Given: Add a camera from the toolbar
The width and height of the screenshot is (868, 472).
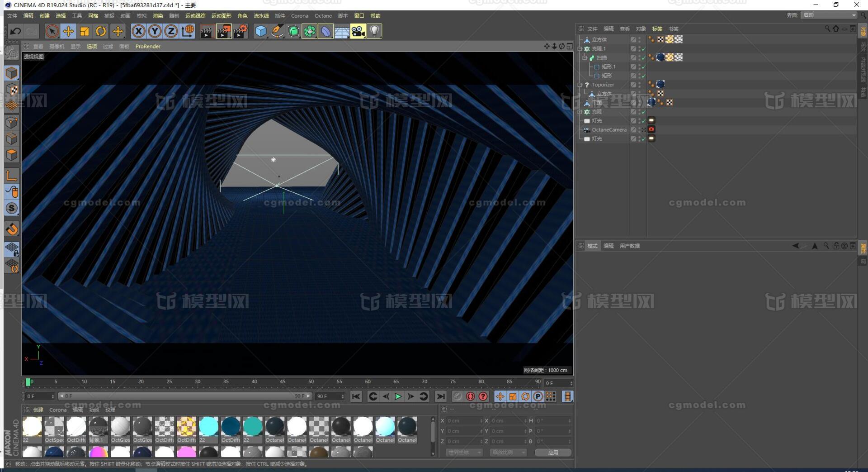Looking at the screenshot, I should point(358,31).
